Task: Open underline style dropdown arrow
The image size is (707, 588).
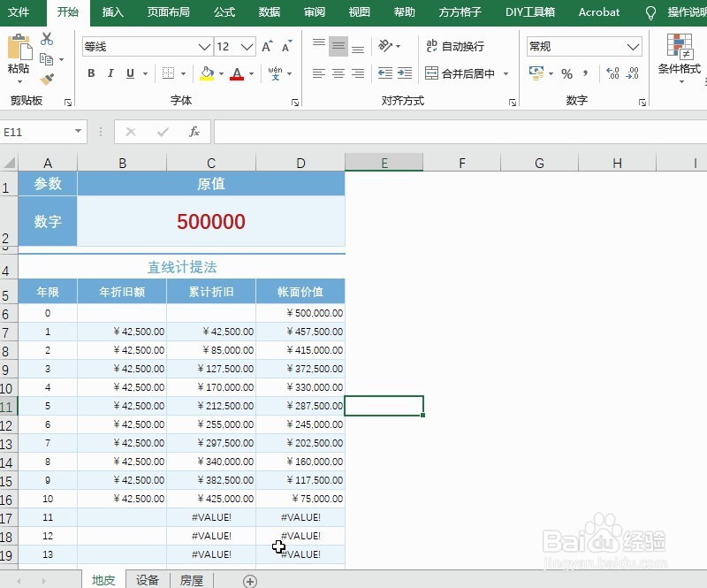Action: click(145, 73)
